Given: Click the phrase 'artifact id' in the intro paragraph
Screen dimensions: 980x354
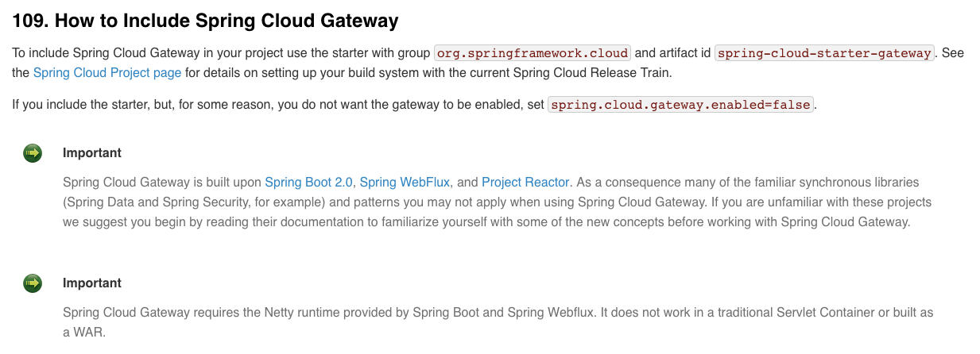Looking at the screenshot, I should pyautogui.click(x=685, y=53).
